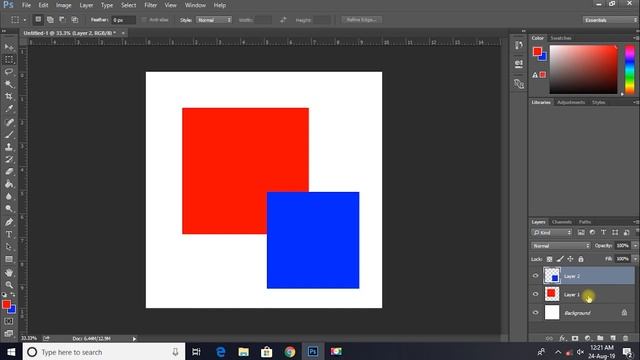The width and height of the screenshot is (640, 360).
Task: Open the Style dropdown in options bar
Action: [214, 20]
